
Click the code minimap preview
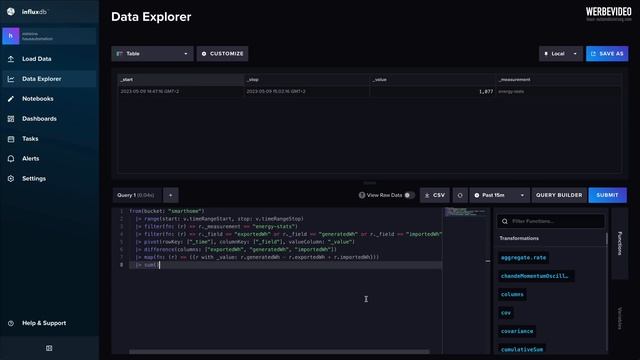click(466, 212)
